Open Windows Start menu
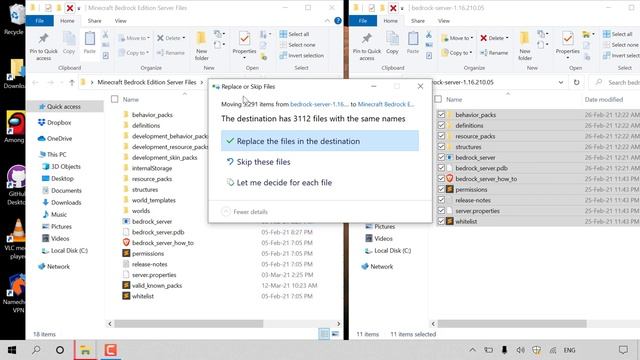Screen dimensions: 640x360 coord(12,350)
